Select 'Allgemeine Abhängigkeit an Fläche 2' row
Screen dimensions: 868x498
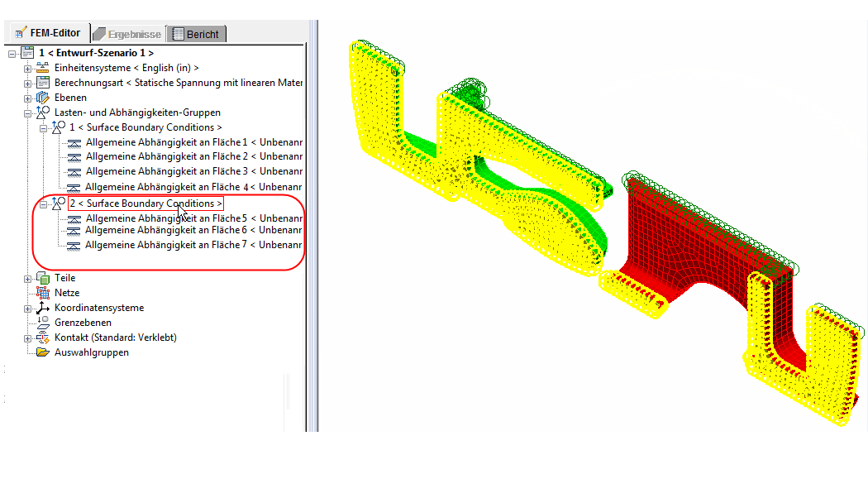click(193, 157)
